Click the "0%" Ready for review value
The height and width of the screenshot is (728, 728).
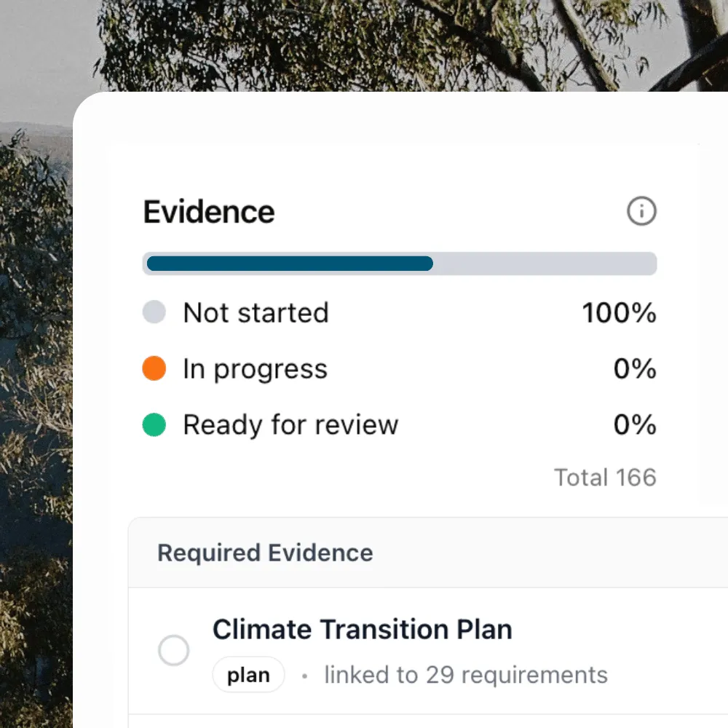click(x=635, y=424)
